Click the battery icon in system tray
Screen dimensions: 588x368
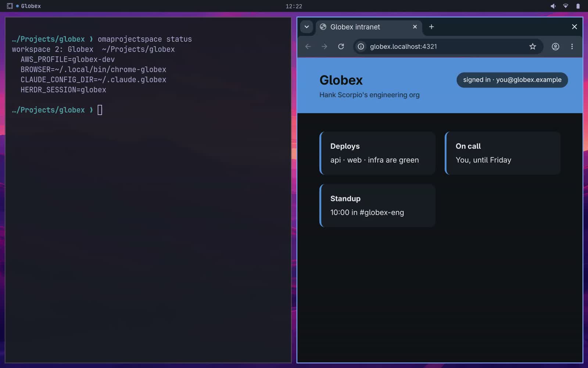[578, 6]
